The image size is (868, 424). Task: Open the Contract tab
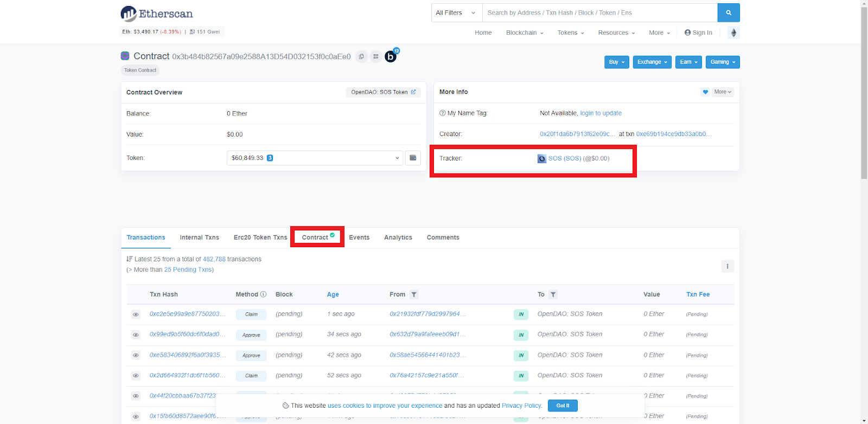[318, 237]
